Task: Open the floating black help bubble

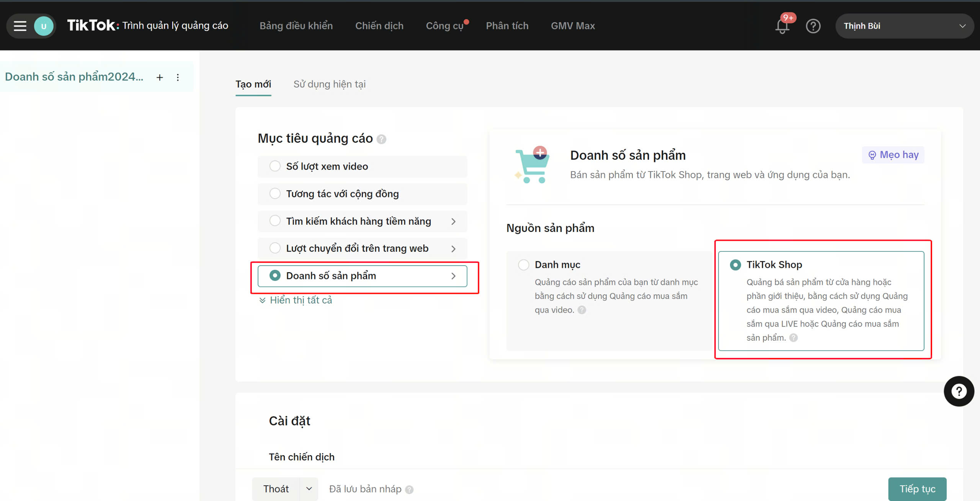Action: (x=959, y=391)
